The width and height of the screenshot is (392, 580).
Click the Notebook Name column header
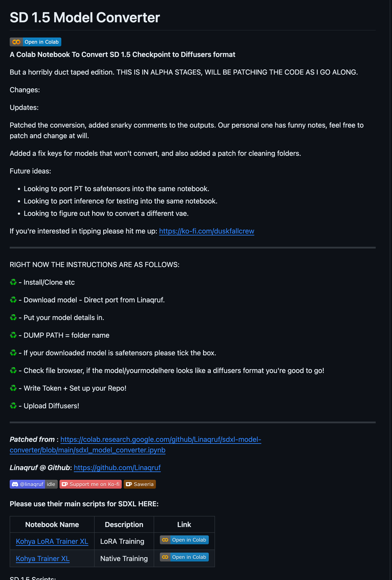[52, 525]
